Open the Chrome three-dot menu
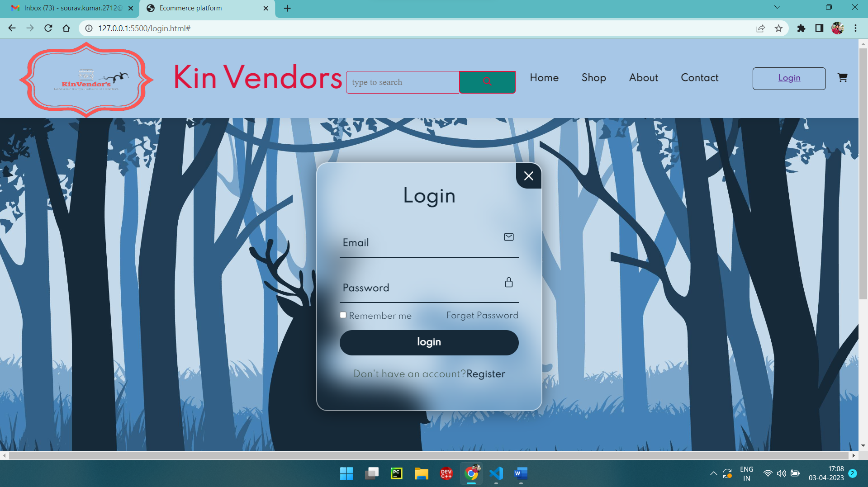This screenshot has width=868, height=487. [x=855, y=28]
